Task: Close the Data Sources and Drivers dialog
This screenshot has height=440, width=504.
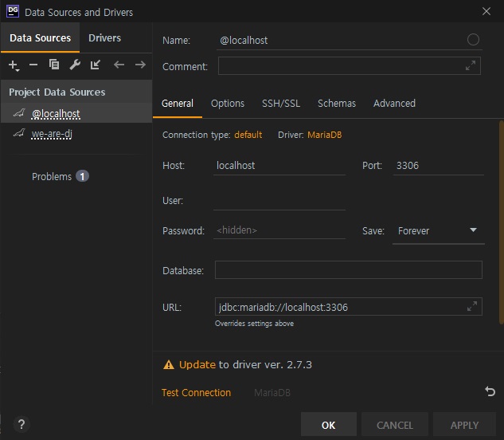Action: (x=486, y=11)
